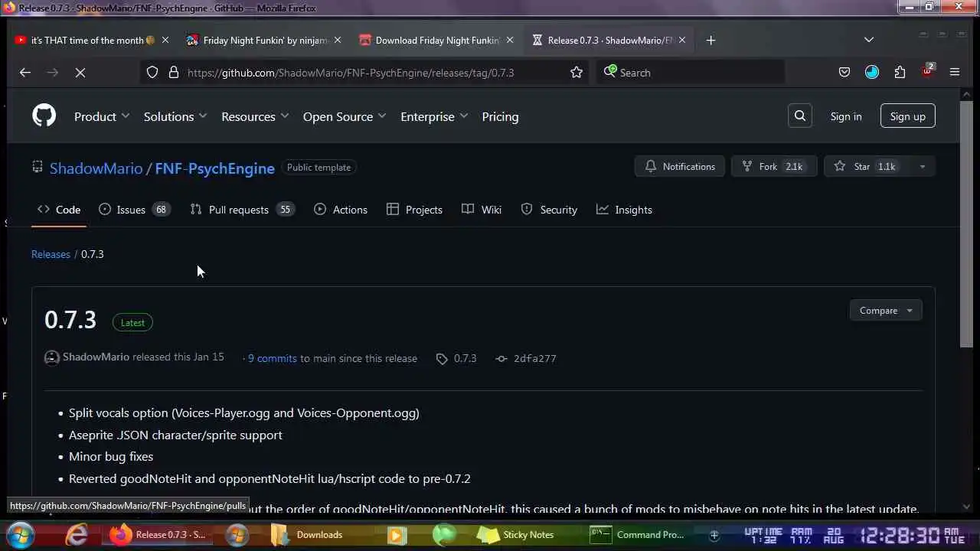
Task: Open the ShadowMario owner link
Action: tap(96, 168)
